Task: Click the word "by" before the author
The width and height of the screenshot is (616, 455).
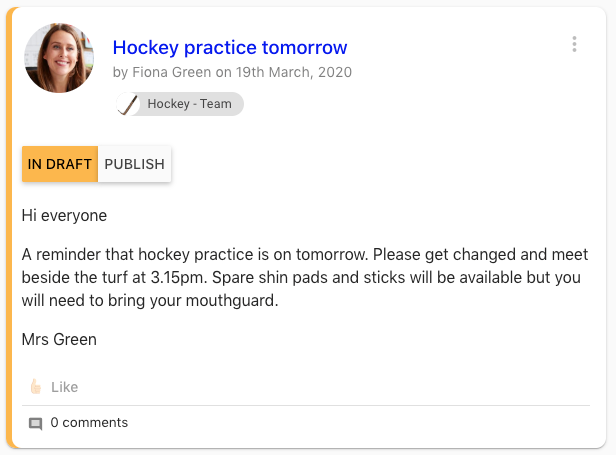Action: point(120,72)
